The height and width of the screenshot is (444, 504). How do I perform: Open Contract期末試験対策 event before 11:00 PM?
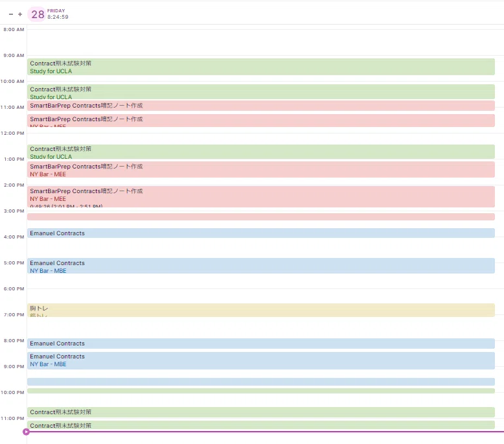[x=260, y=412]
